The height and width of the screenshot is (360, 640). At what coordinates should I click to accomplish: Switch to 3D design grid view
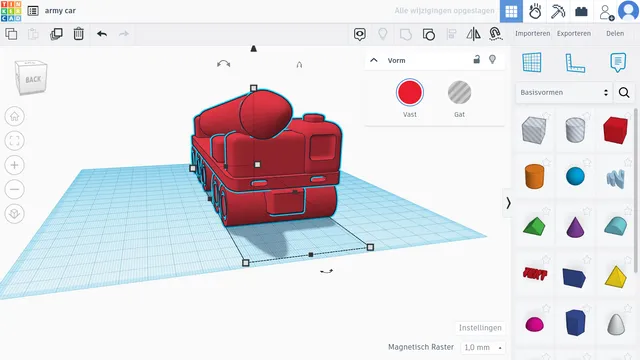click(511, 11)
